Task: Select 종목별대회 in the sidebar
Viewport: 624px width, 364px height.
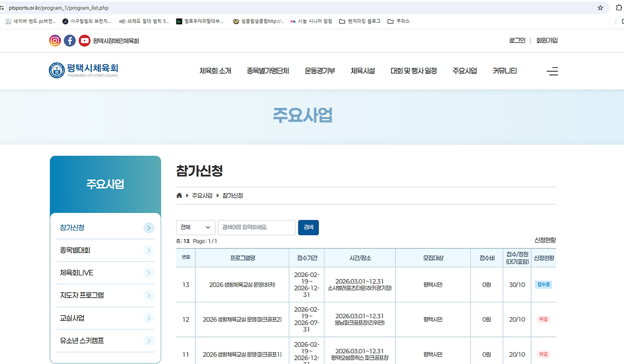Action: coord(75,250)
